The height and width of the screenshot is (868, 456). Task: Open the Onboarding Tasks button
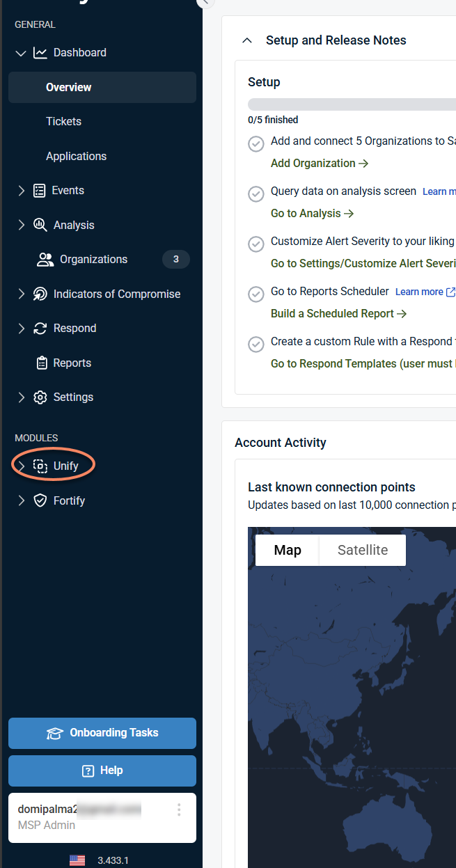[102, 733]
